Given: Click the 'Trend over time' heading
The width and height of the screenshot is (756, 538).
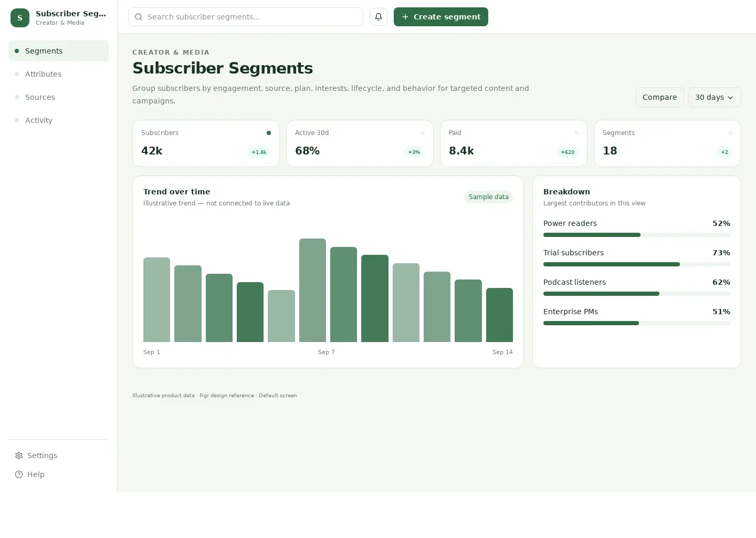Looking at the screenshot, I should point(177,192).
